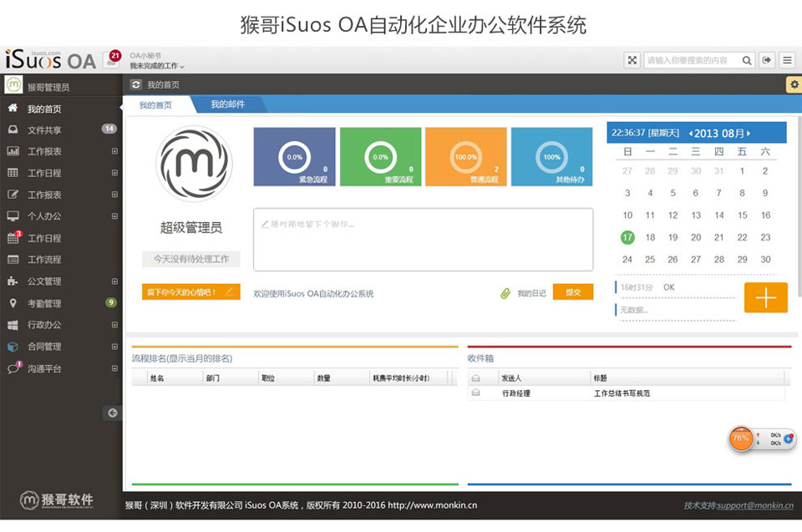Click the orange plus button beside calendar
The height and width of the screenshot is (532, 802).
click(x=765, y=298)
